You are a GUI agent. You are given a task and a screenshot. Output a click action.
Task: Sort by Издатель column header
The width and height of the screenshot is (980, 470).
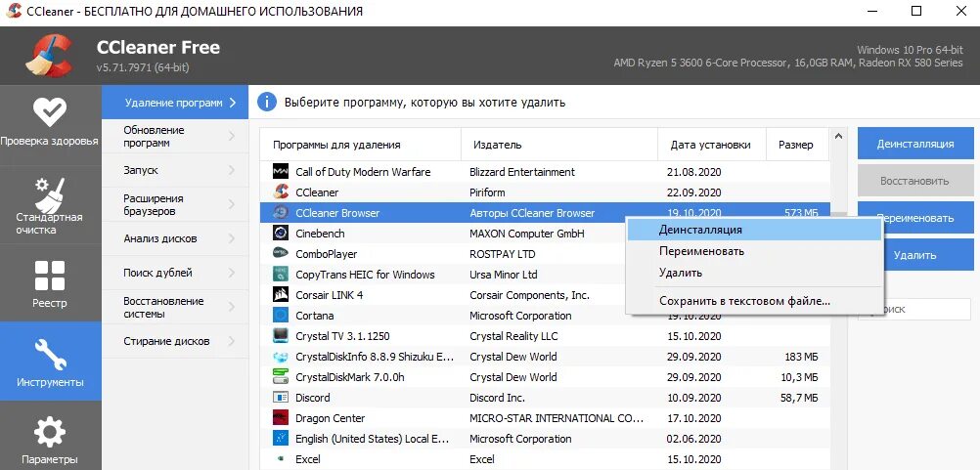[559, 145]
